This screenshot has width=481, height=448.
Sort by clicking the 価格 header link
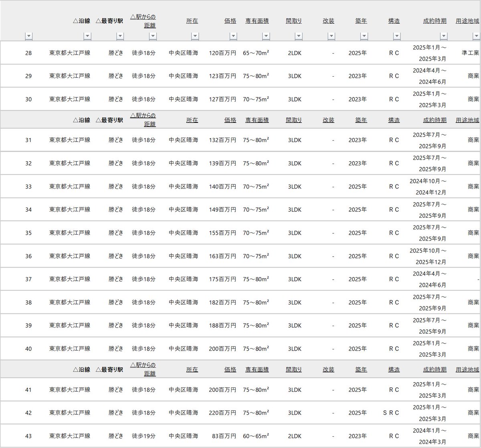pyautogui.click(x=230, y=21)
